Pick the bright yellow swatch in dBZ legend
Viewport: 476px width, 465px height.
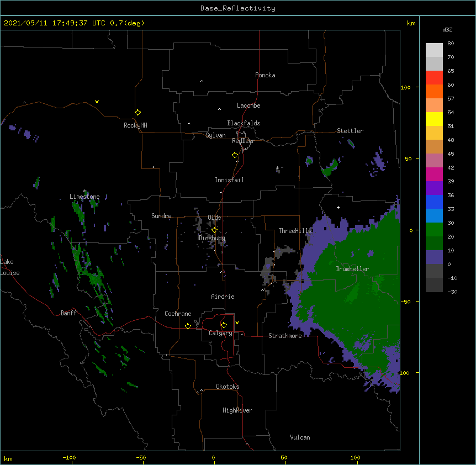point(434,119)
